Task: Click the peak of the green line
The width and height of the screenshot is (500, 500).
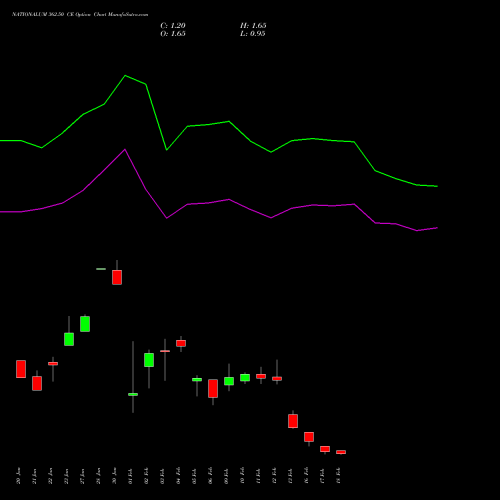Action: point(125,76)
